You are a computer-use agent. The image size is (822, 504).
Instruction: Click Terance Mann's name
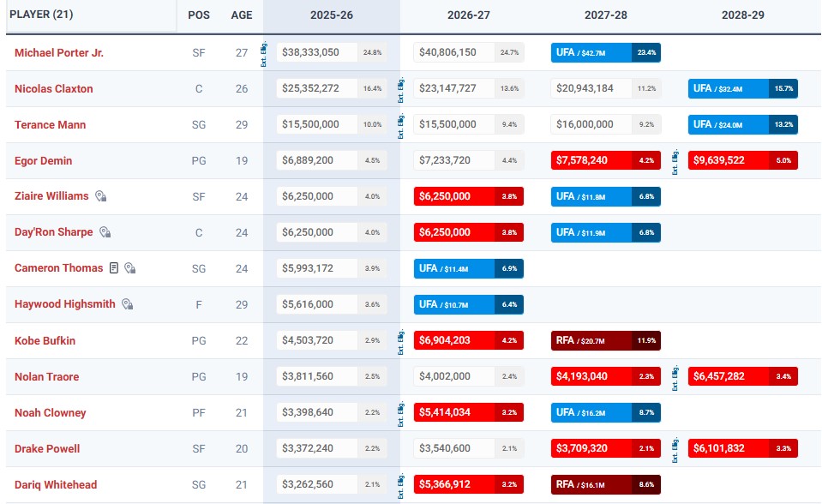(51, 124)
